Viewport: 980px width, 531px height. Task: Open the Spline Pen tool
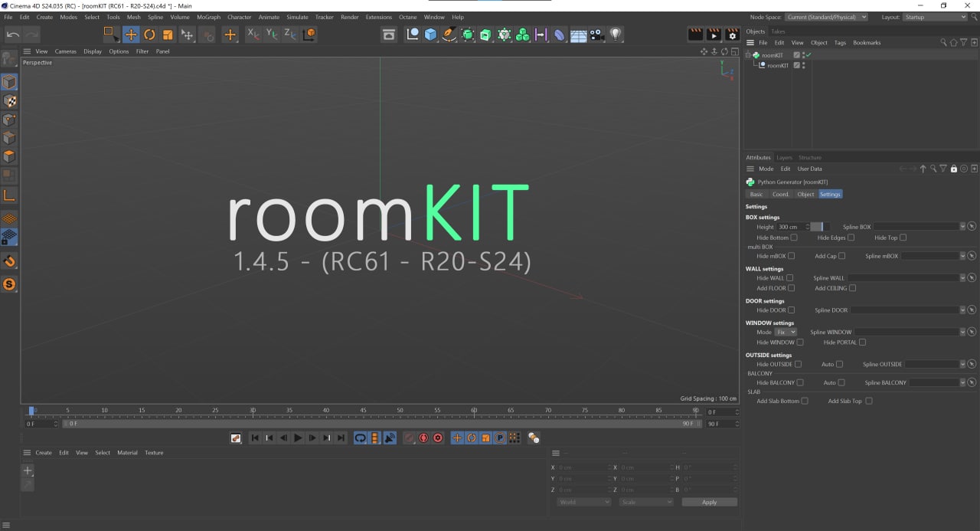pos(449,34)
